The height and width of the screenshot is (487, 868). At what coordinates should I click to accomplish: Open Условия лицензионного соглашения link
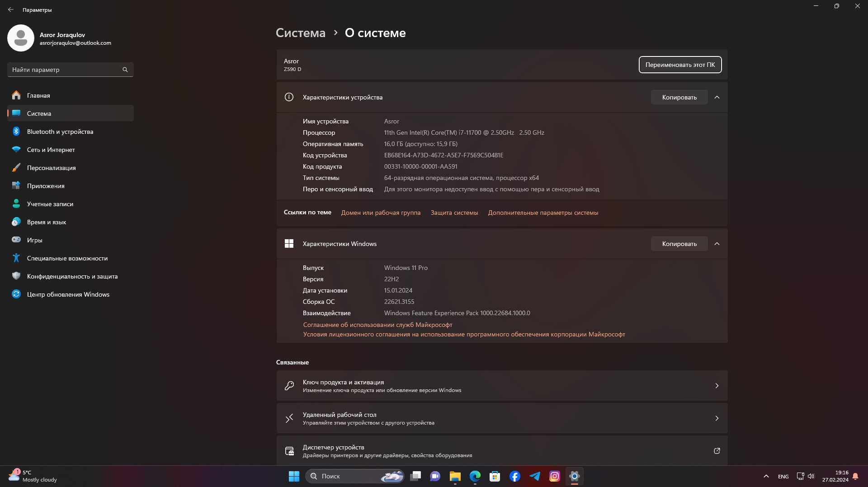[464, 334]
